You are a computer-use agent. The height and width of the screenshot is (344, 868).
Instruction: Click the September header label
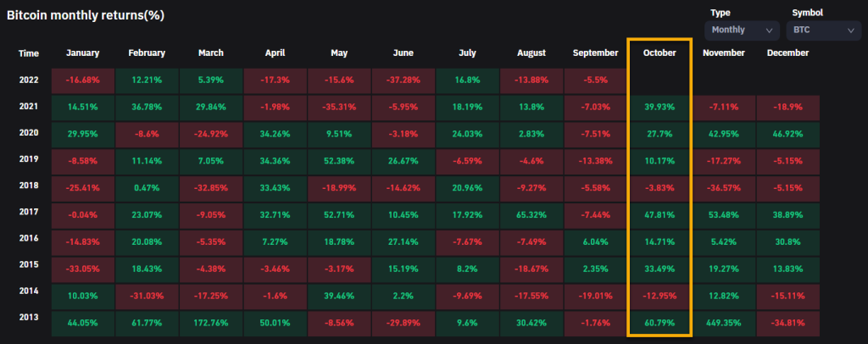[595, 53]
